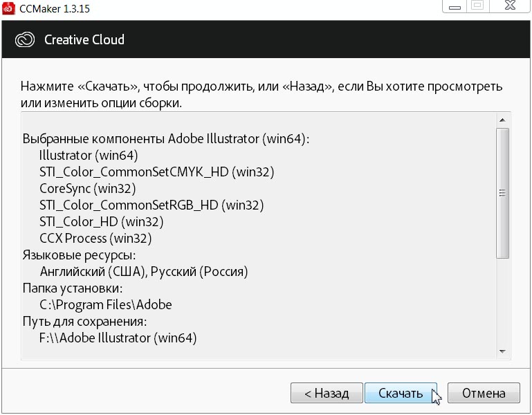This screenshot has height=415, width=532.
Task: Click the maximize window button
Action: pyautogui.click(x=477, y=6)
